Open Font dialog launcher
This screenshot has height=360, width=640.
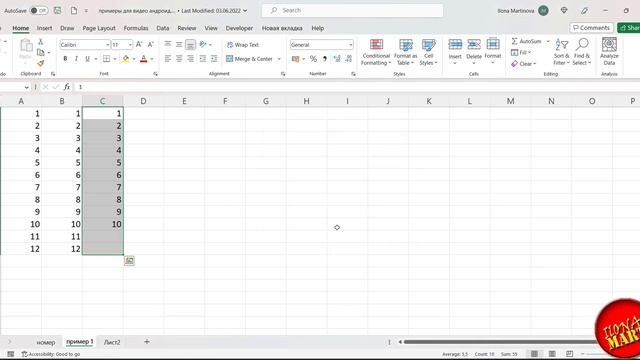pyautogui.click(x=156, y=74)
